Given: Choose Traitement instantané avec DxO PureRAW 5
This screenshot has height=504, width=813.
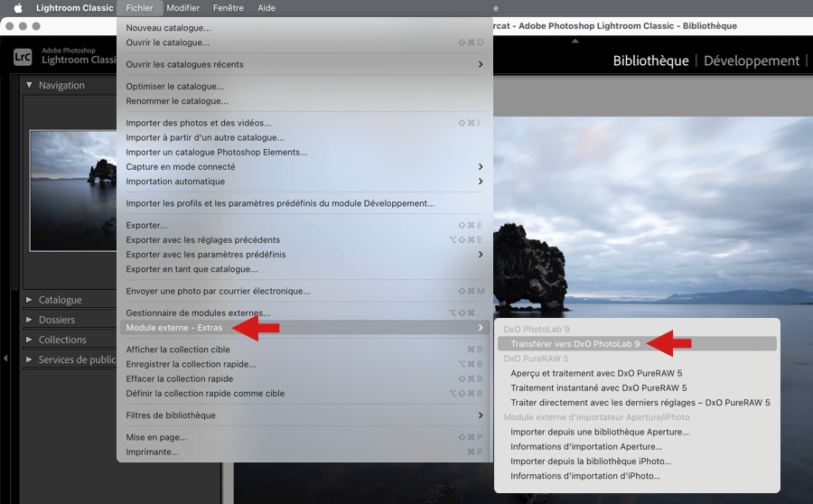Looking at the screenshot, I should 637,387.
